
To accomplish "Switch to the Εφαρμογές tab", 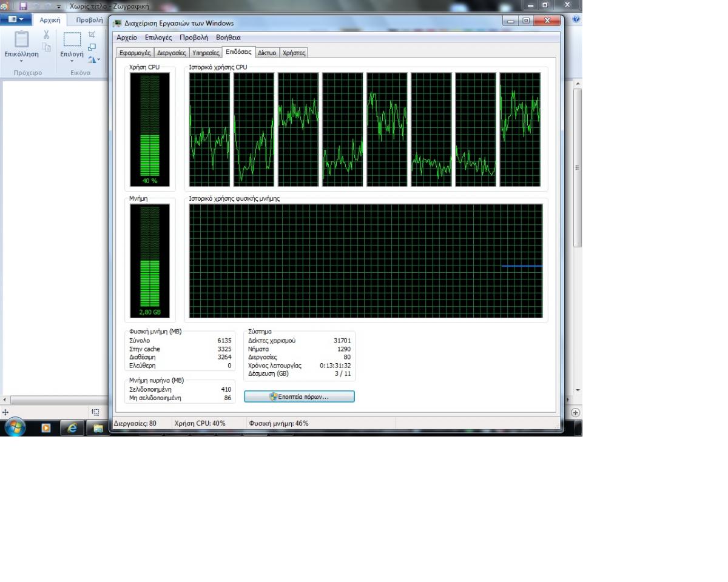I will [135, 53].
